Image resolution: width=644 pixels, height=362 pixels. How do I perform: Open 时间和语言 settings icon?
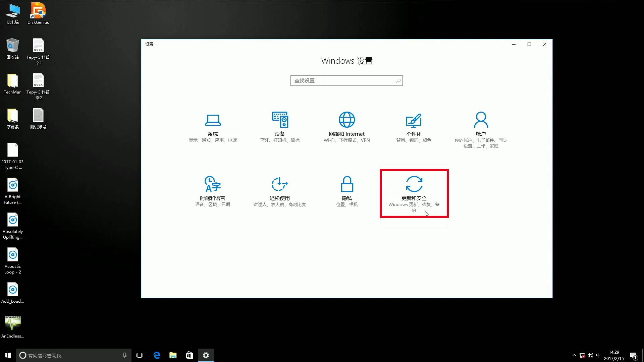213,184
